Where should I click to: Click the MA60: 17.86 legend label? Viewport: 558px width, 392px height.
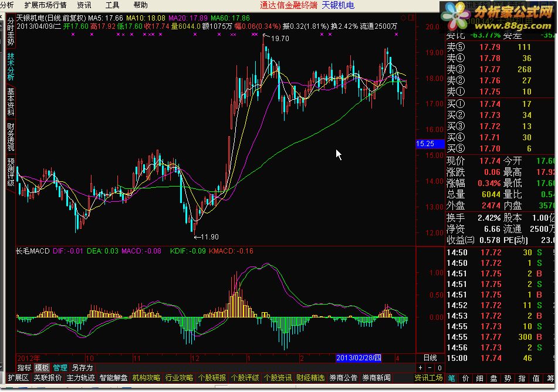[x=230, y=18]
